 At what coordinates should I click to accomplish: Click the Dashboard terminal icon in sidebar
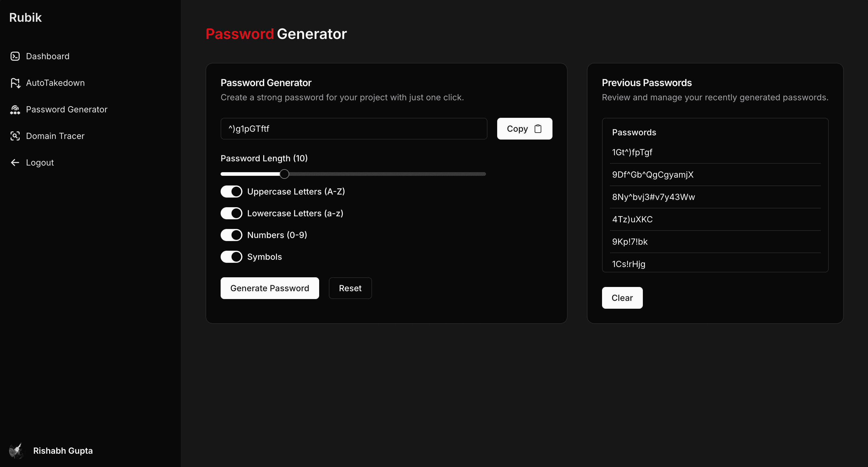pos(15,56)
